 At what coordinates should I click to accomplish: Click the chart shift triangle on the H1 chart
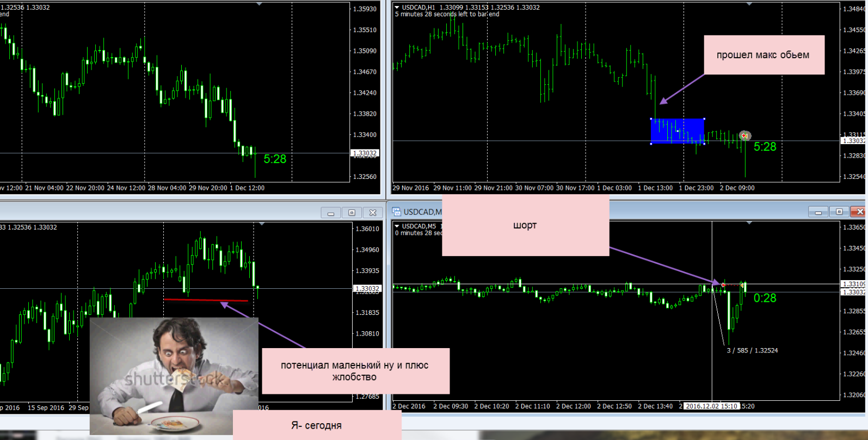pyautogui.click(x=749, y=4)
